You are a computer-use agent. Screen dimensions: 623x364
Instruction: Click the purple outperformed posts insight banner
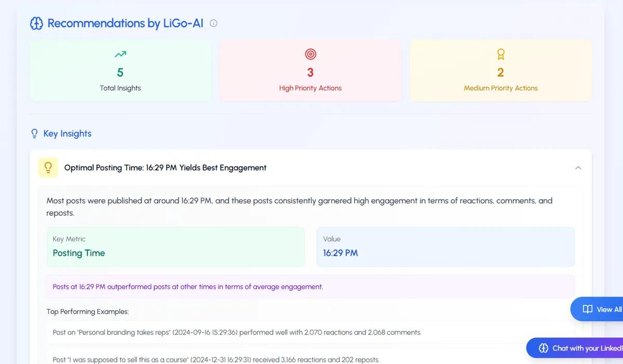310,286
